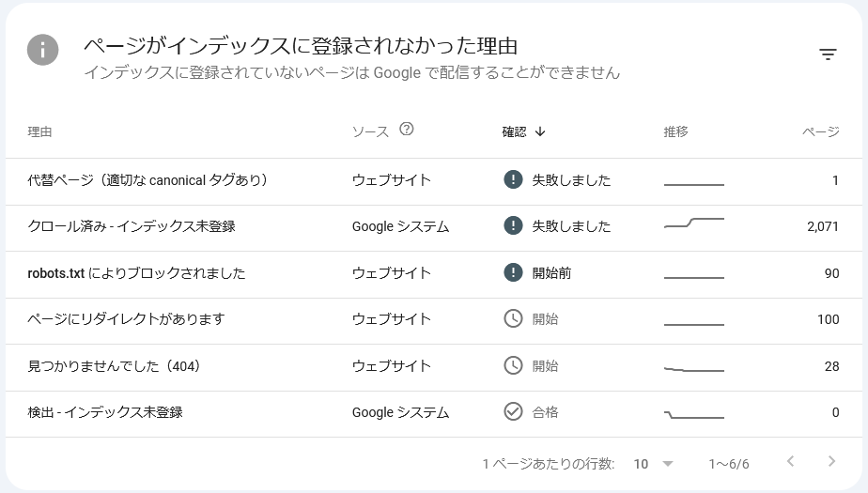Image resolution: width=868 pixels, height=493 pixels.
Task: Open the robots.txt によりブロックされました row
Action: pos(434,274)
